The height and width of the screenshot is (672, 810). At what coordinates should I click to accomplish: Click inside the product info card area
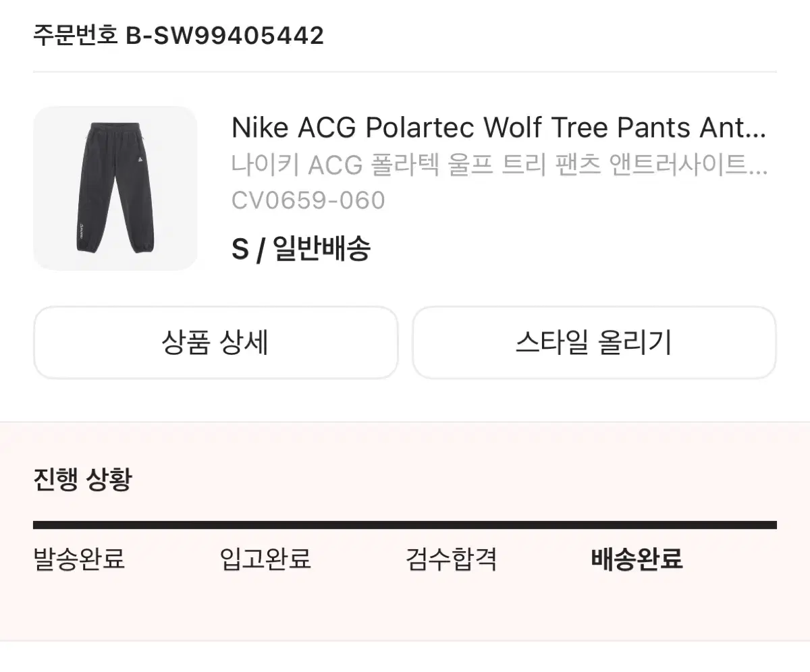point(405,188)
